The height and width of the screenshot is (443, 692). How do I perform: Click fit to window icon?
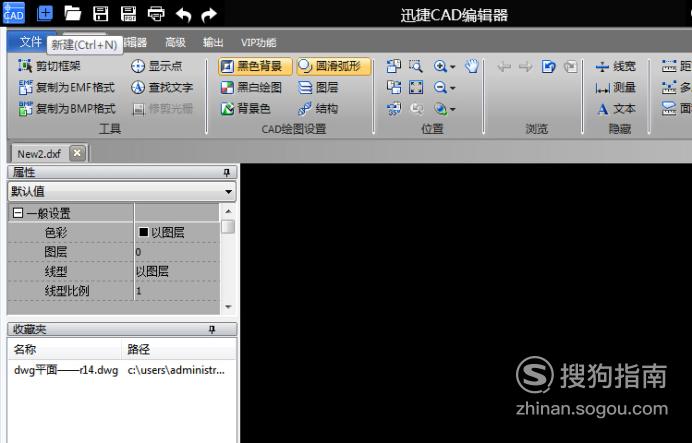pyautogui.click(x=416, y=87)
